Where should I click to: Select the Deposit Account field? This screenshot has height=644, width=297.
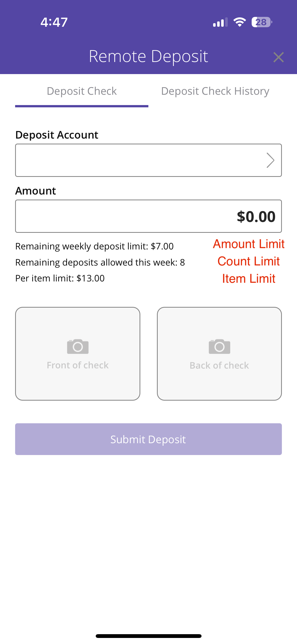148,160
